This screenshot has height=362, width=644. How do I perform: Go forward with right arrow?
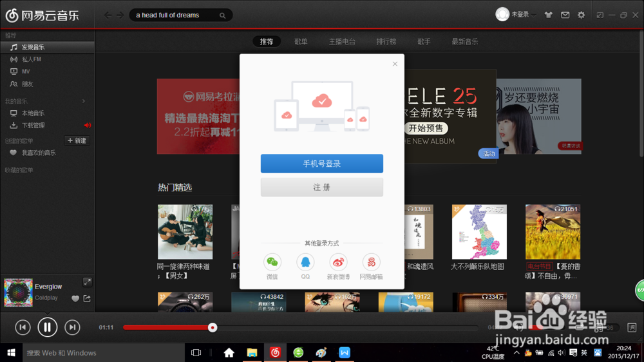point(120,15)
